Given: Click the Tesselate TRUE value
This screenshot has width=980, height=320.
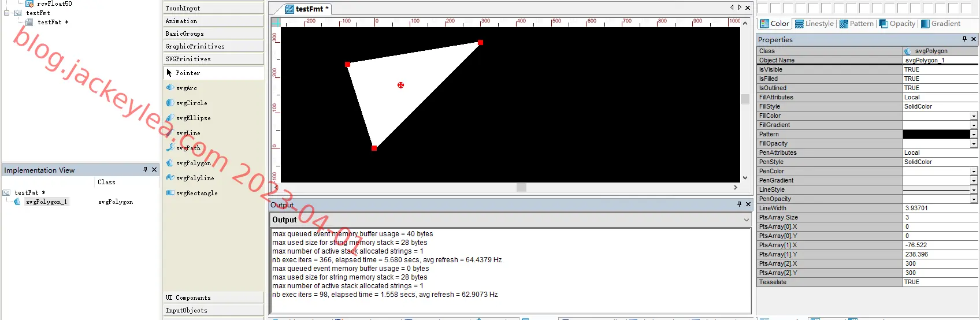Looking at the screenshot, I should pos(940,282).
